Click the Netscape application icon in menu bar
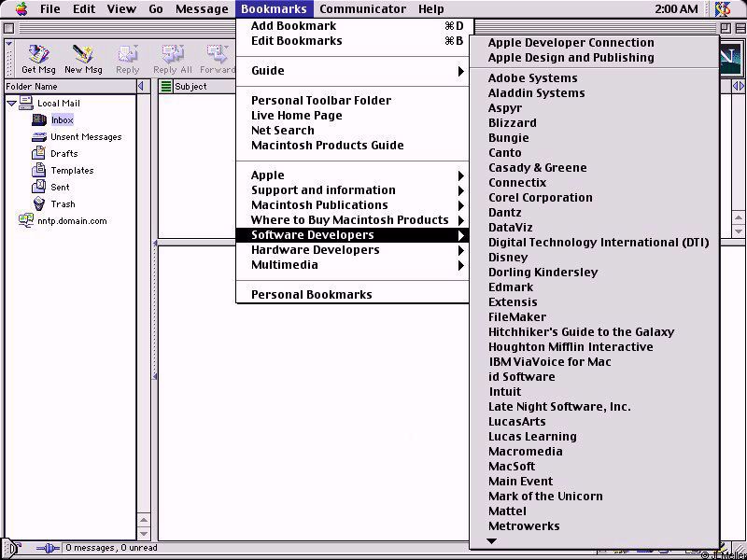The image size is (747, 560). [x=723, y=8]
